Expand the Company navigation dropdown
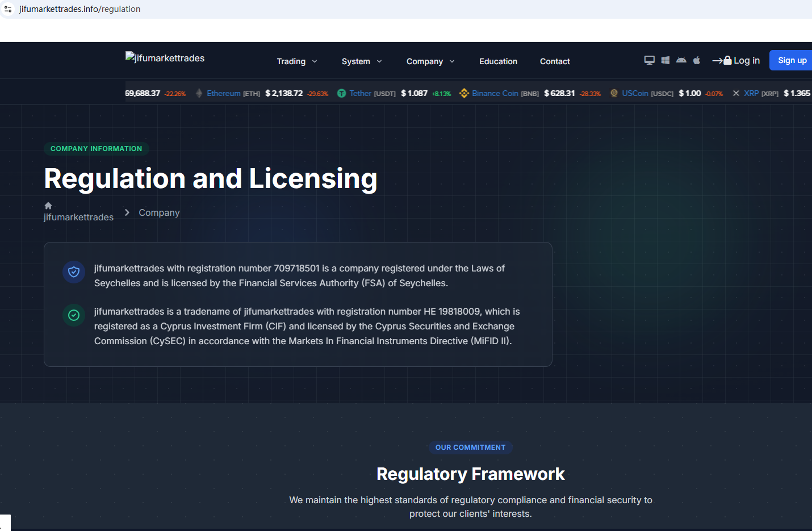This screenshot has width=812, height=531. point(430,61)
